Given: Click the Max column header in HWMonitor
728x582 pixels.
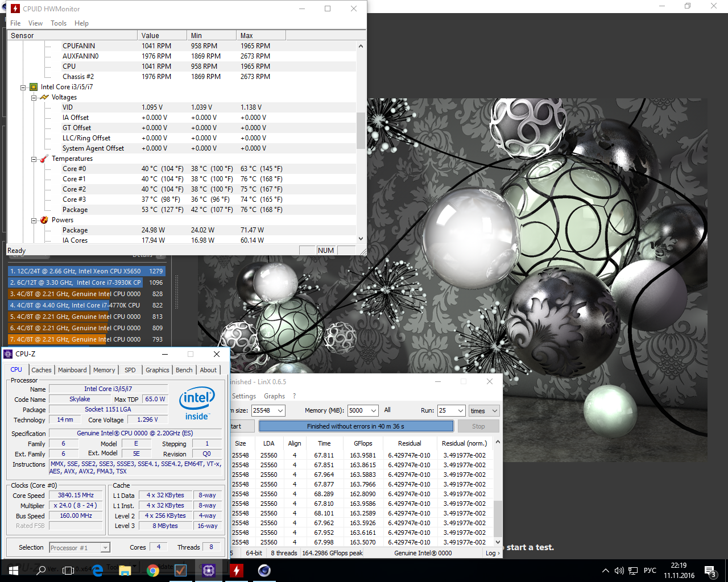Looking at the screenshot, I should [260, 35].
